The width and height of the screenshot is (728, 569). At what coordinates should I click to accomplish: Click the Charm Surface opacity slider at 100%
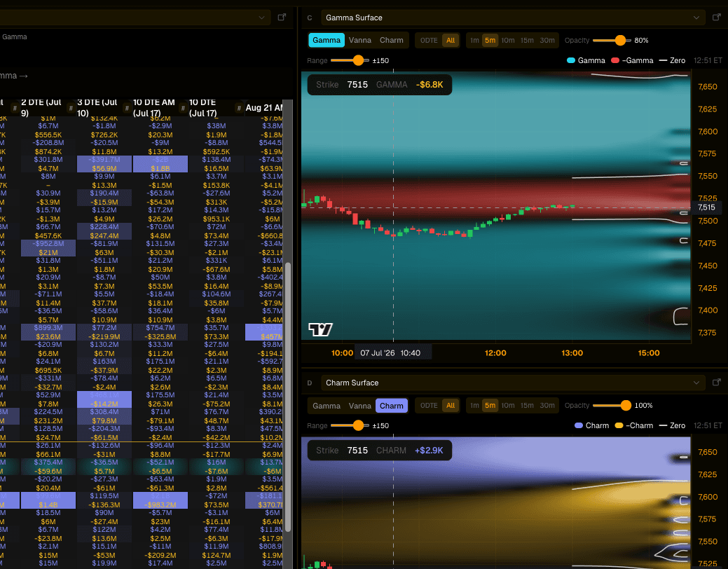[x=626, y=406]
